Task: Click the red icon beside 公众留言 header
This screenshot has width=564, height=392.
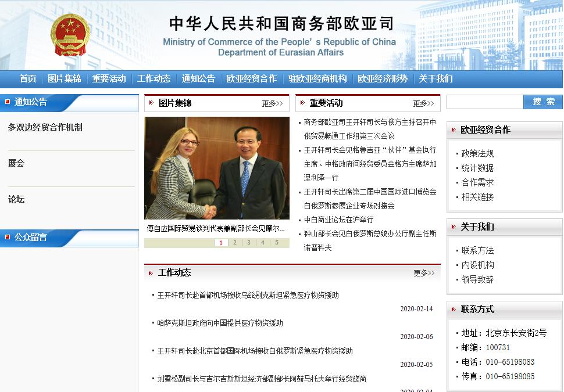Action: pyautogui.click(x=8, y=237)
